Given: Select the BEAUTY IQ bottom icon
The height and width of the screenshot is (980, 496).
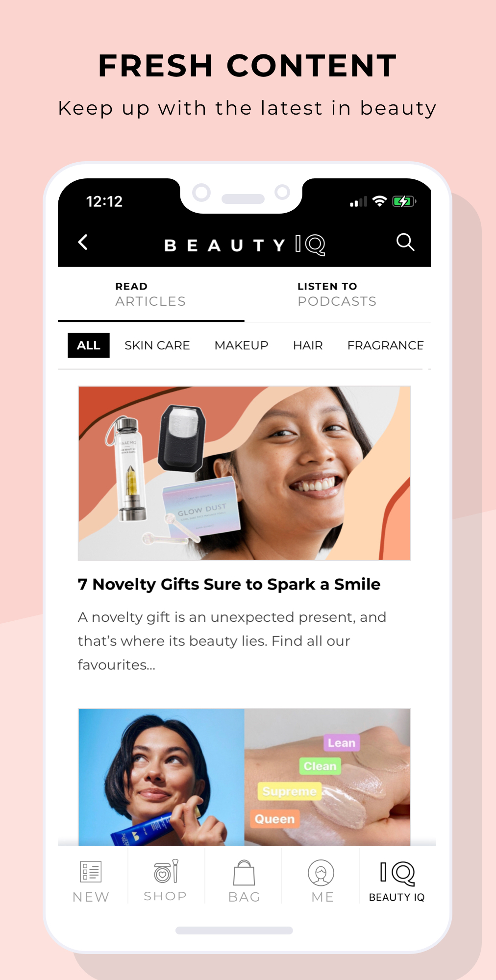Looking at the screenshot, I should pos(397,873).
